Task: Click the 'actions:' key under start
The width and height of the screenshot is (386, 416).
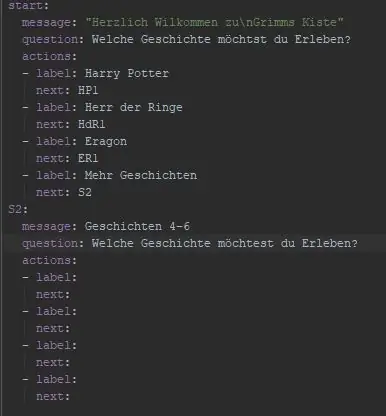Action: [x=49, y=56]
